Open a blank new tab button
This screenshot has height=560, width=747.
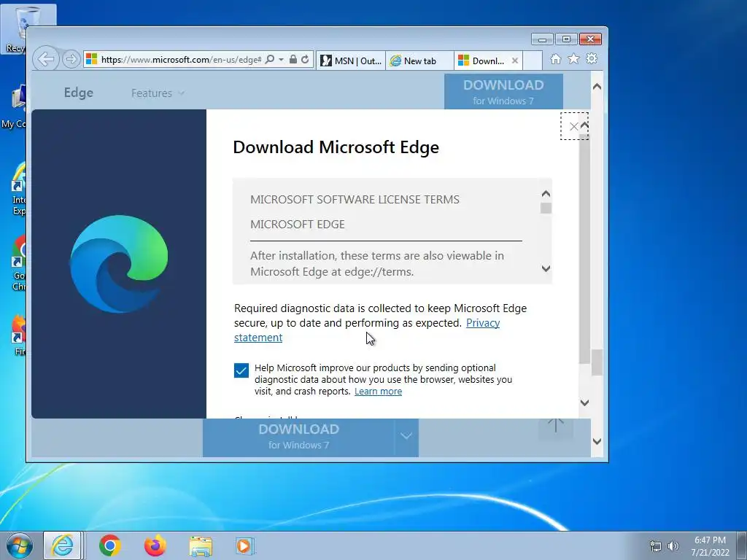[533, 61]
